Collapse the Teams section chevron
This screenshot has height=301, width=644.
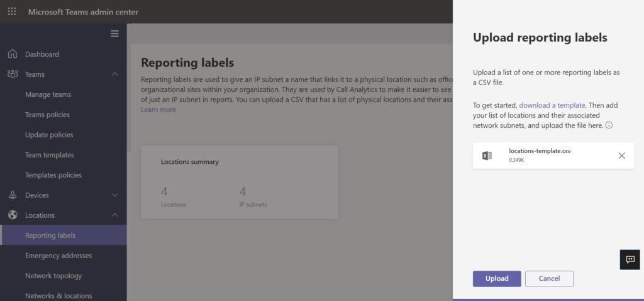[114, 74]
